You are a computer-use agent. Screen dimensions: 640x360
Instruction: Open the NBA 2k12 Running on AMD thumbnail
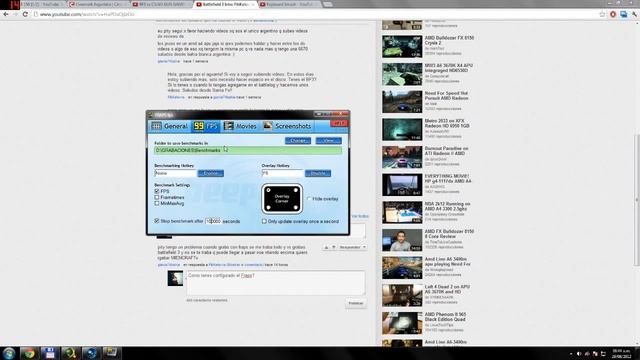coord(402,212)
